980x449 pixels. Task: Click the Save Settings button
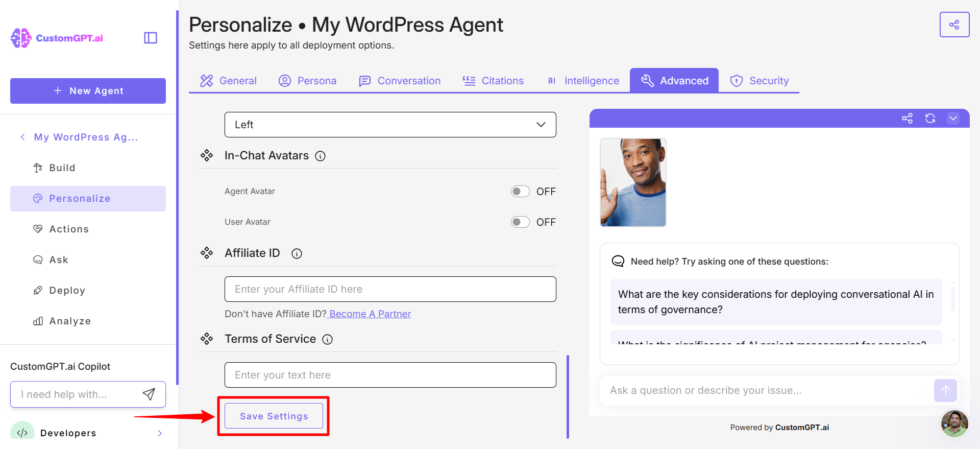tap(274, 416)
